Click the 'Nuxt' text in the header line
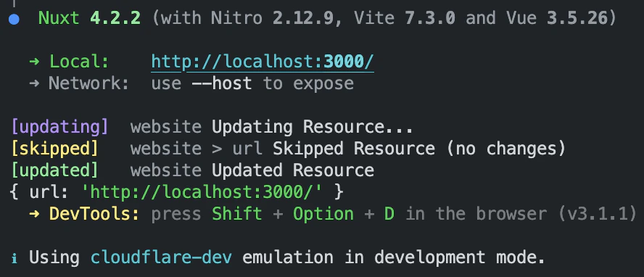The image size is (644, 277). click(x=59, y=18)
